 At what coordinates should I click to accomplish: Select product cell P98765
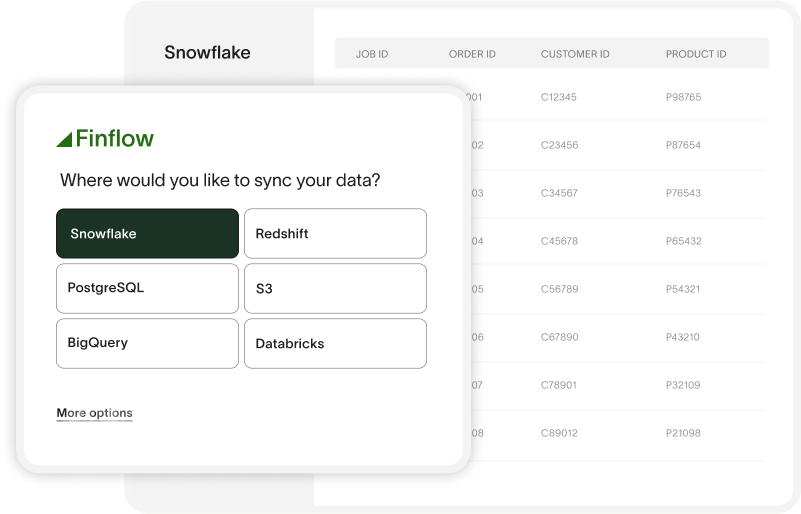point(683,97)
